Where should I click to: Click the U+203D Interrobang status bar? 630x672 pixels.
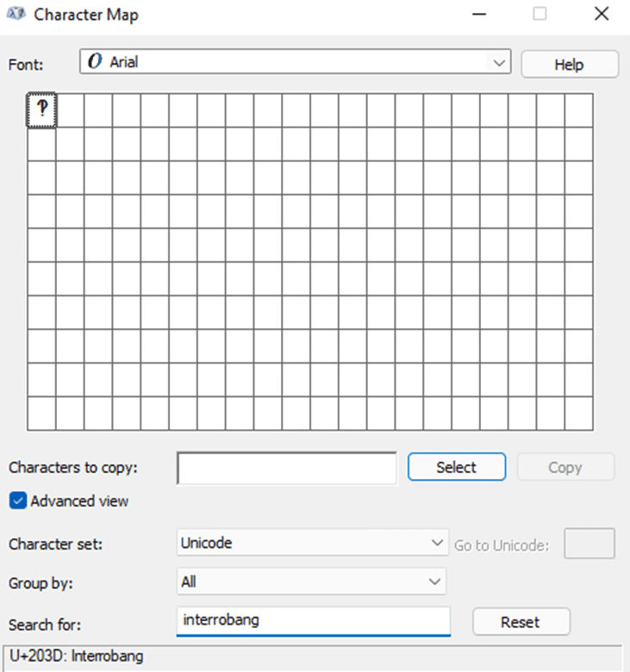pos(312,656)
